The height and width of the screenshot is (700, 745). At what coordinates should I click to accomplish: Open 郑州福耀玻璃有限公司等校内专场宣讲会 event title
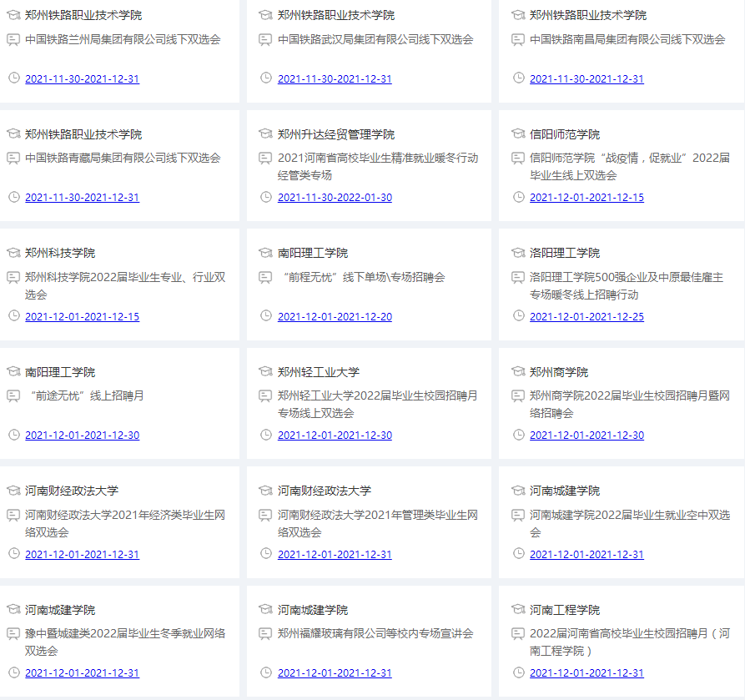point(375,633)
